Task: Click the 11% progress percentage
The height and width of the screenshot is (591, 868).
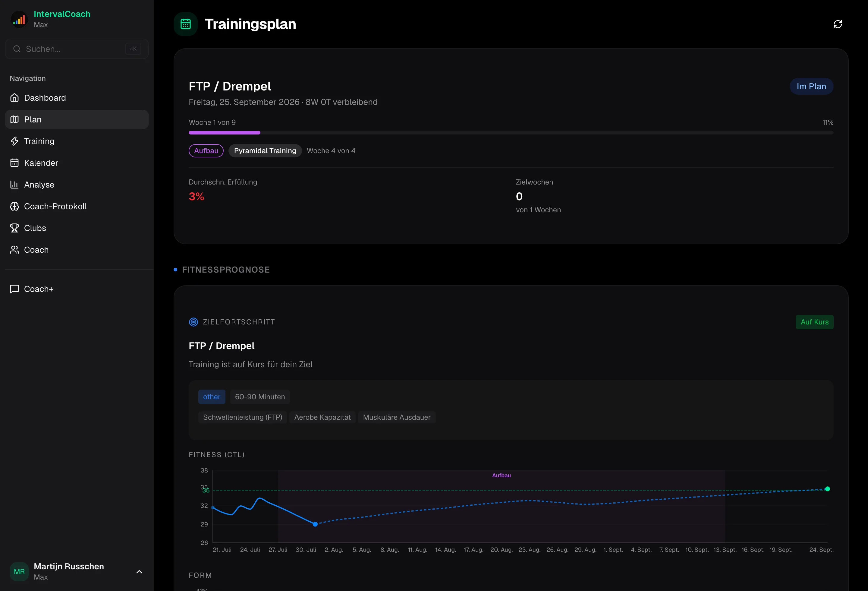Action: (x=828, y=122)
